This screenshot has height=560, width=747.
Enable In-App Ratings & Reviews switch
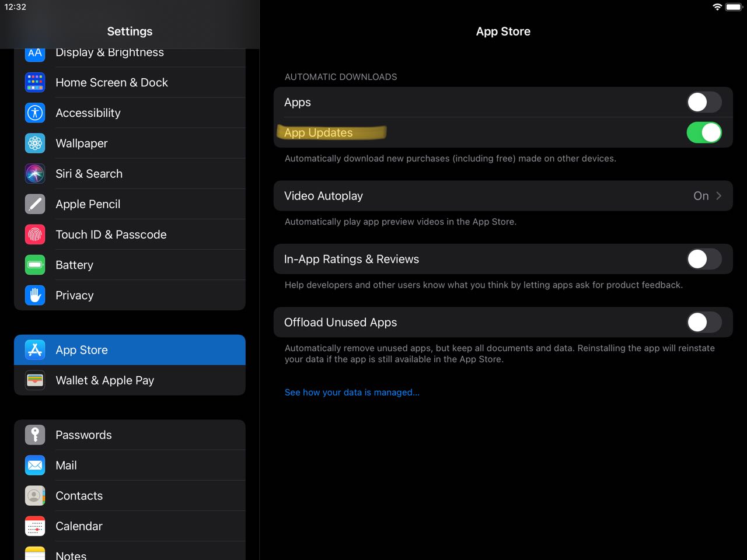[x=704, y=259]
